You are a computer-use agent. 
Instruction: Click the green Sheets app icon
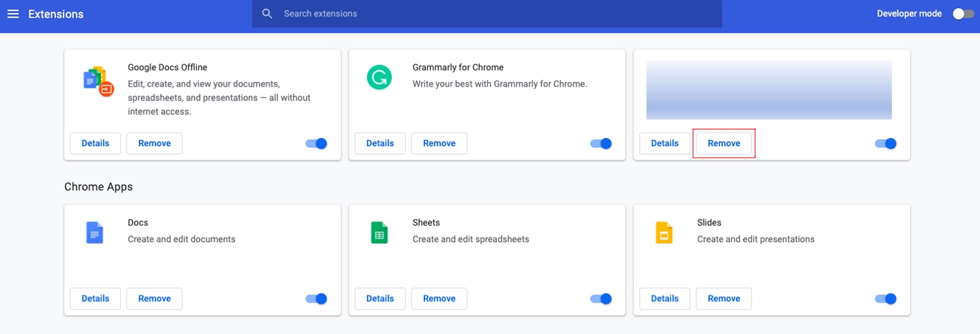coord(379,233)
